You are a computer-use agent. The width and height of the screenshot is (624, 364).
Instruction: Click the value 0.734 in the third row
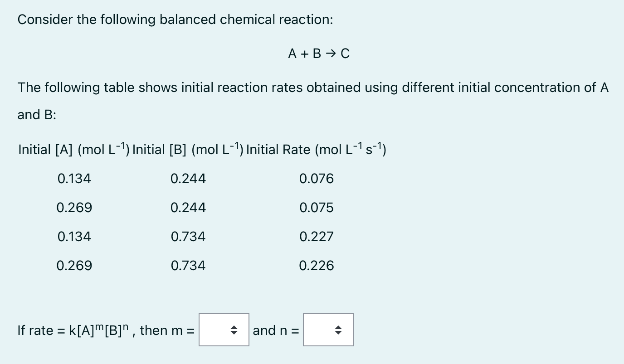point(188,236)
